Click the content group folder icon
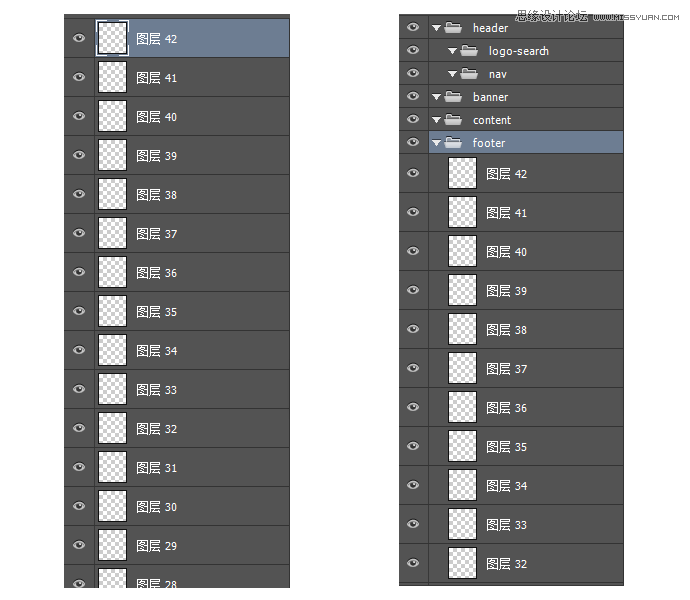690x600 pixels. click(x=453, y=120)
